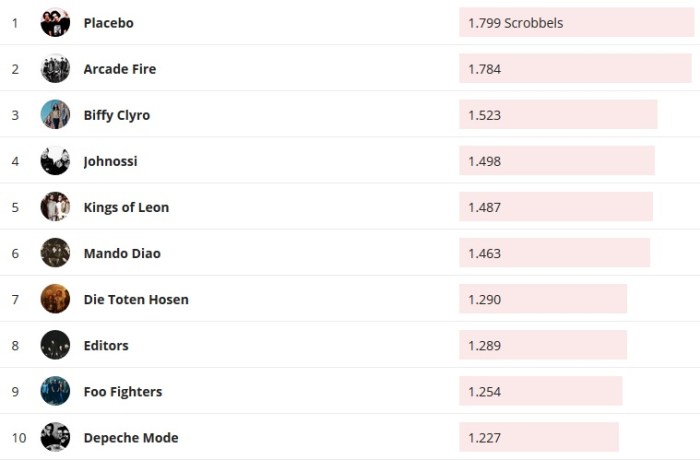Open the Biffy Clyro avatar thumbnail

55,114
